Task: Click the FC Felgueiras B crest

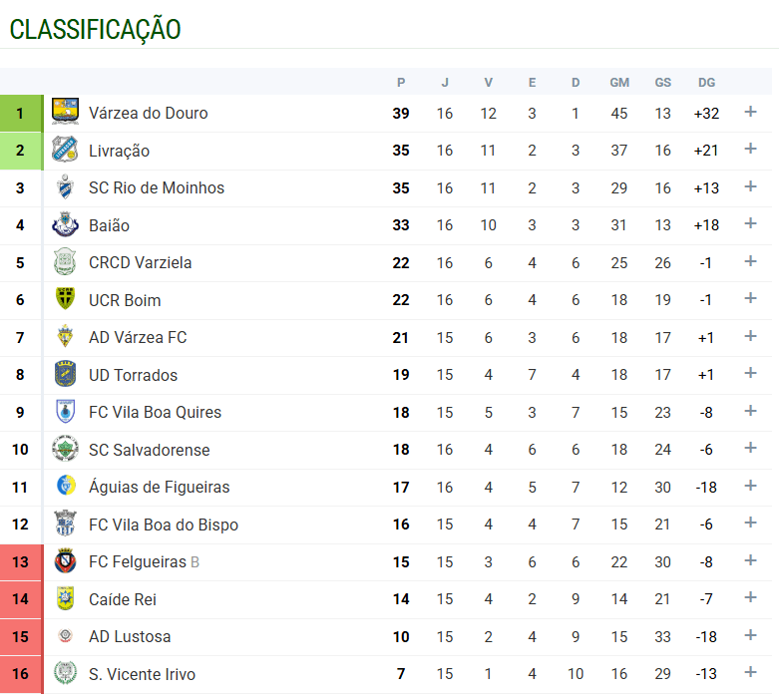Action: 65,562
